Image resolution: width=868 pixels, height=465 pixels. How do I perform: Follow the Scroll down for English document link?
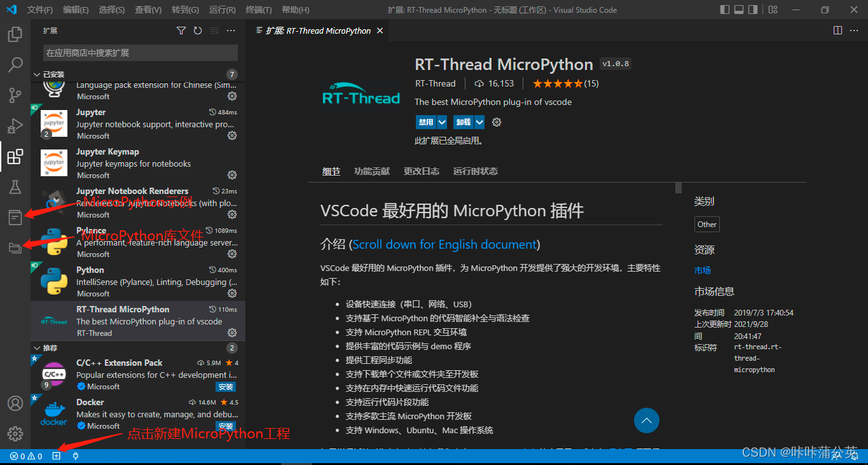444,244
